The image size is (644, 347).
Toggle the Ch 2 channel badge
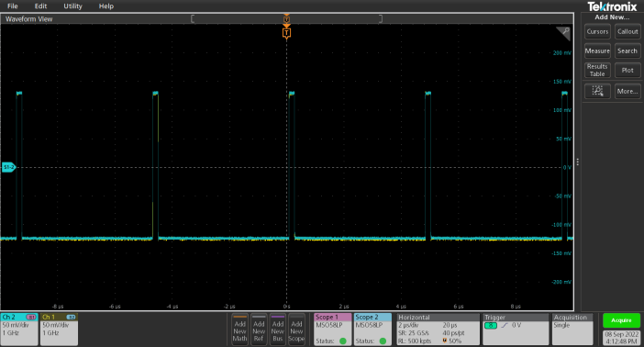click(19, 329)
